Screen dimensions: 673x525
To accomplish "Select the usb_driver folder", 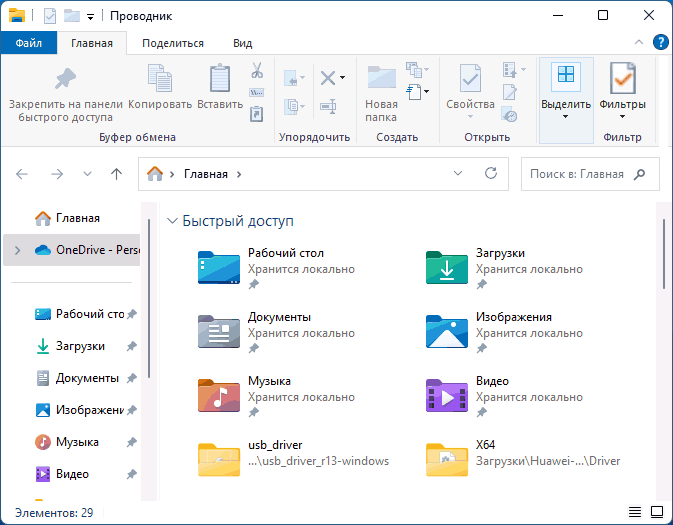I will 294,457.
